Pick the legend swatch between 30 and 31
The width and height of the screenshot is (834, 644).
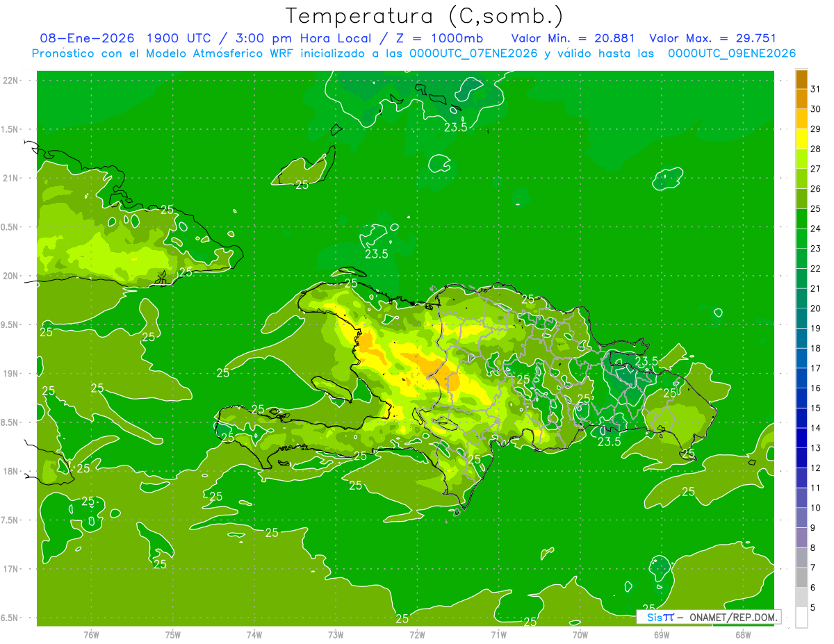coord(801,99)
